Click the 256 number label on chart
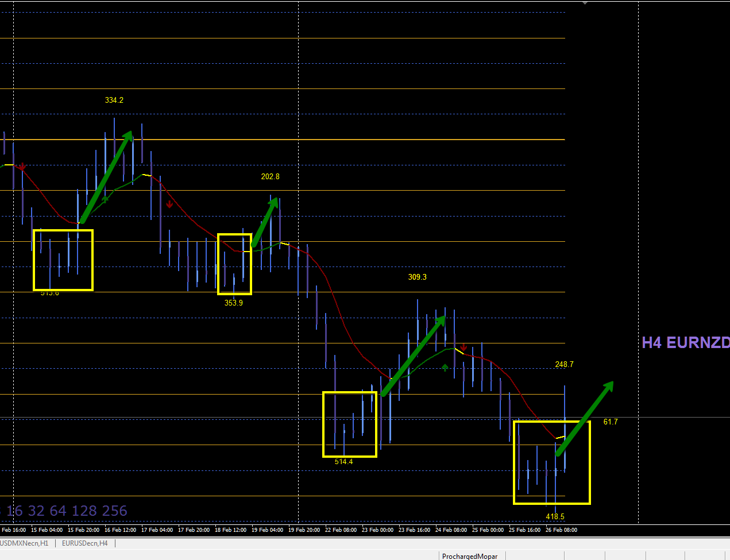The width and height of the screenshot is (730, 560). (x=114, y=511)
